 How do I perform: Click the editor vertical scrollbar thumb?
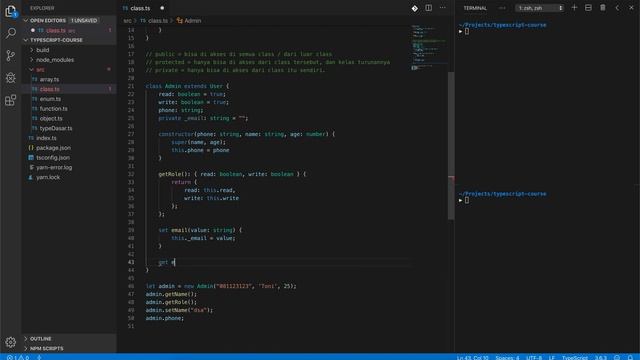point(451,146)
